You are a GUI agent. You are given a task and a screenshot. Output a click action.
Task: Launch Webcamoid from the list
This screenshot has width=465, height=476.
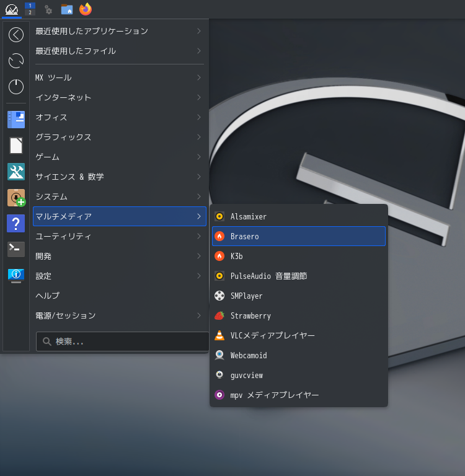299,355
